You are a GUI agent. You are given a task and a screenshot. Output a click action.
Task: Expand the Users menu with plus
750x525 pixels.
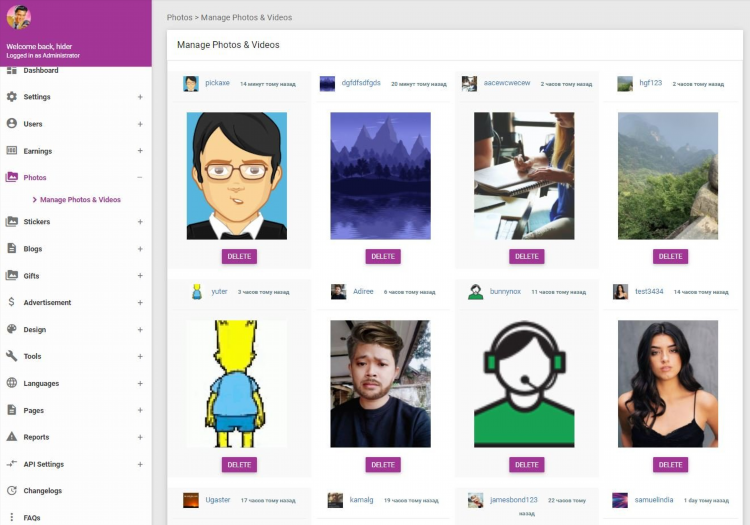(140, 124)
